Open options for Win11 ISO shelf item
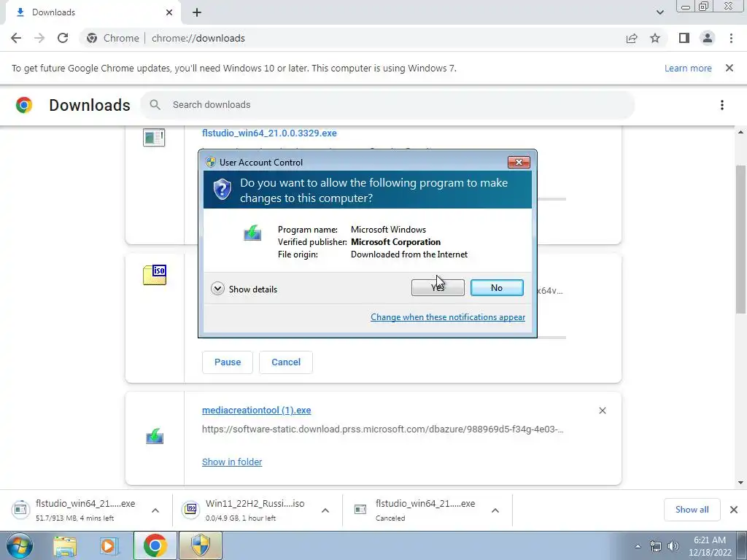Viewport: 747px width, 560px height. [325, 510]
